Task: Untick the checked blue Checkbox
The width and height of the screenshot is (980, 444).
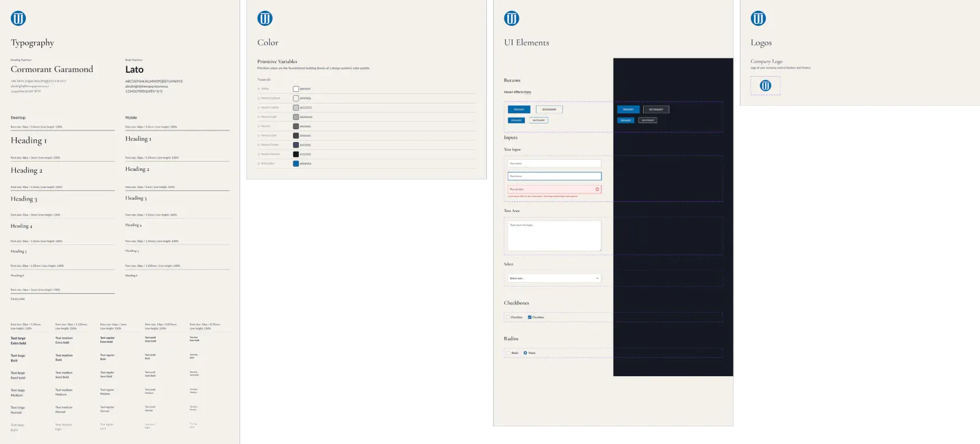Action: click(x=530, y=317)
